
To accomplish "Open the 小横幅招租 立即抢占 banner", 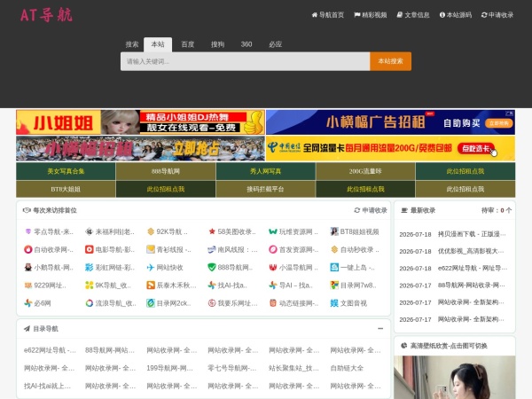I will click(140, 148).
